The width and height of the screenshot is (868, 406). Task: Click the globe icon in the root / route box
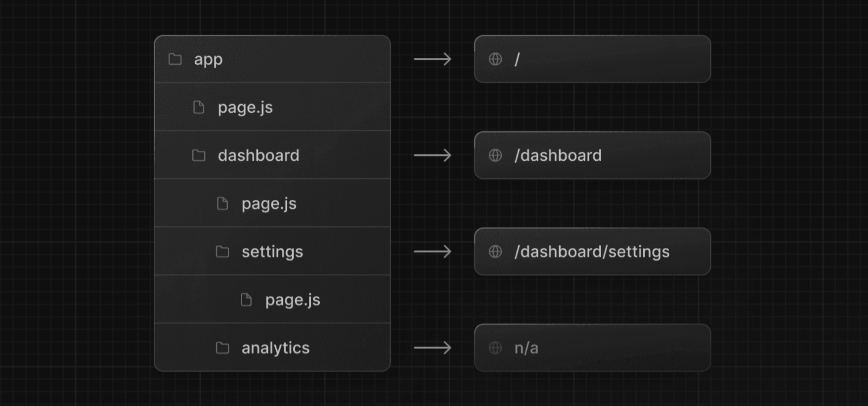click(495, 59)
